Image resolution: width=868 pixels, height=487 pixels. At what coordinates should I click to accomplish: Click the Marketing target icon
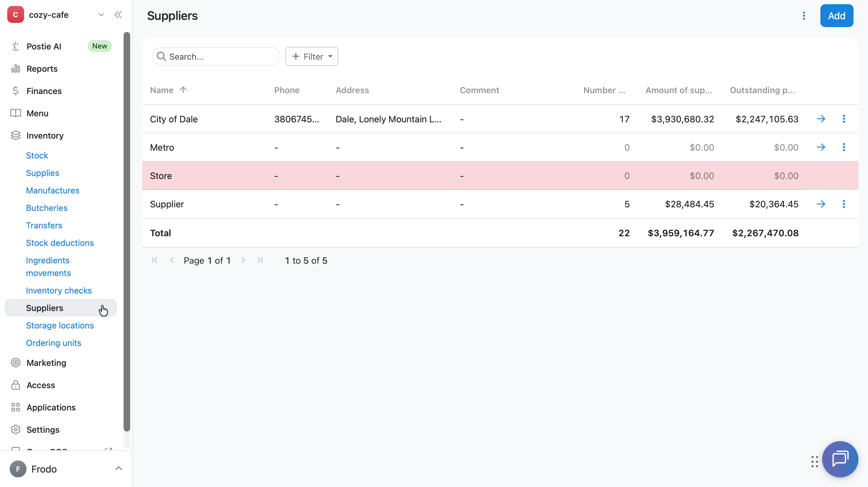(x=15, y=362)
